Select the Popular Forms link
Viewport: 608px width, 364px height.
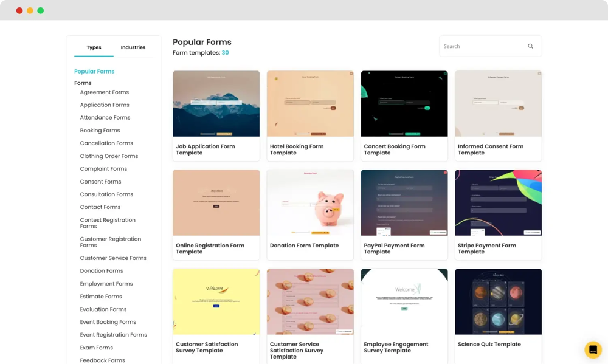[94, 71]
